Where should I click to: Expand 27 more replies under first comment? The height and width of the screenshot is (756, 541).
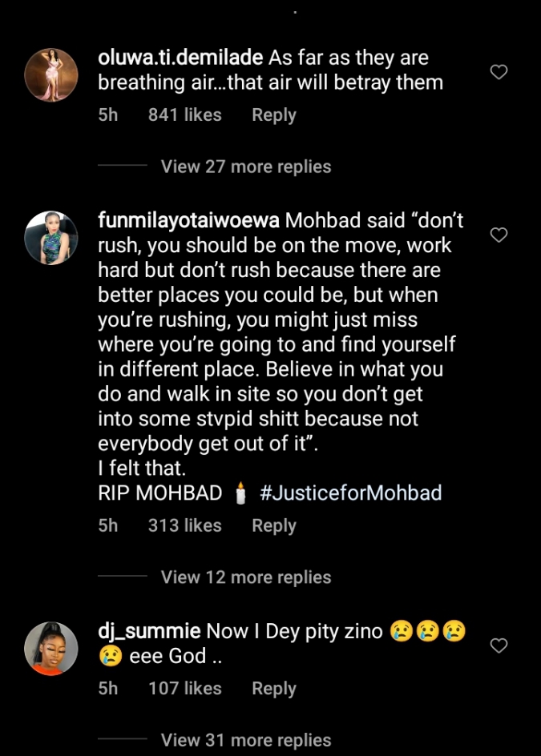point(245,167)
